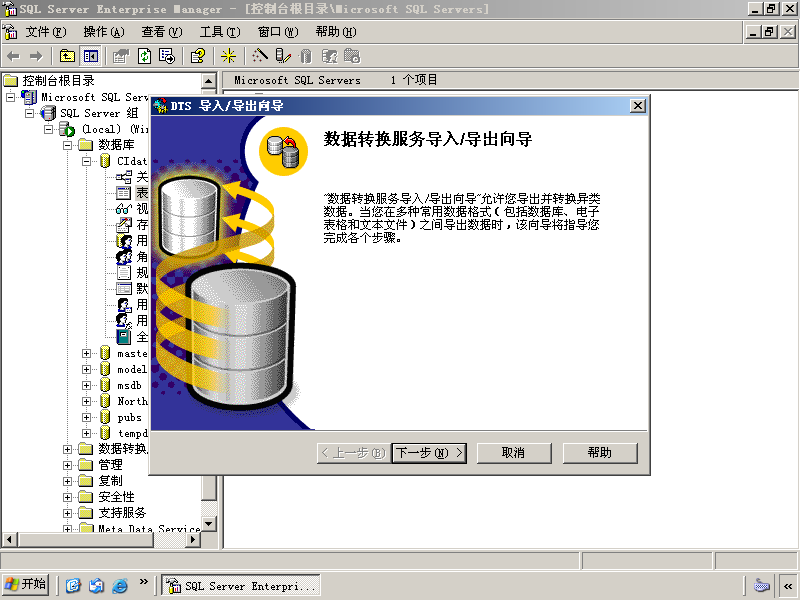Expand the hidden tray icons chevron

(x=788, y=586)
